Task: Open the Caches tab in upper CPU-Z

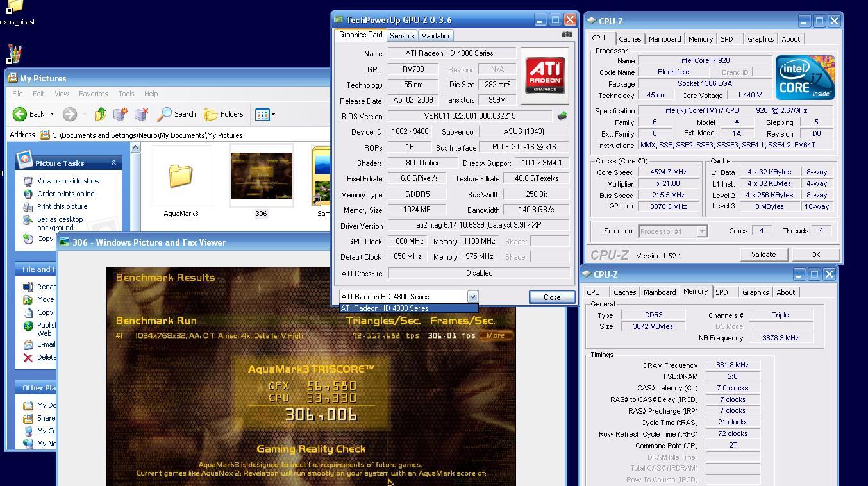Action: point(630,39)
